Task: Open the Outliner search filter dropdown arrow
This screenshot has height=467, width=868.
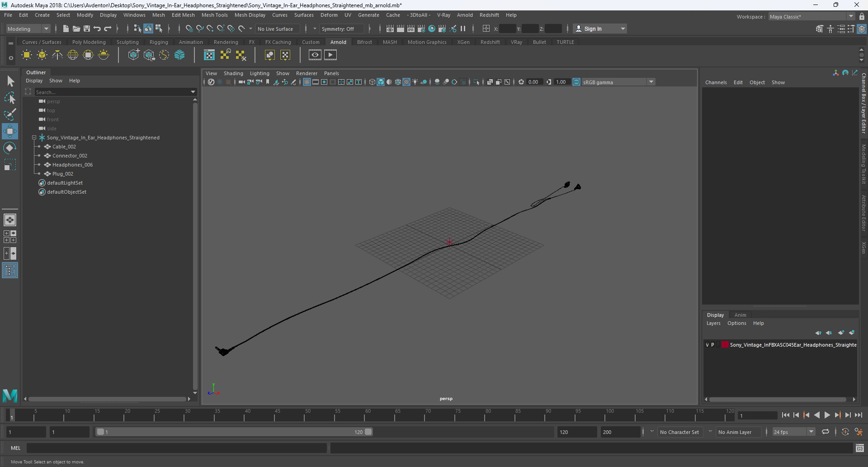Action: [193, 92]
